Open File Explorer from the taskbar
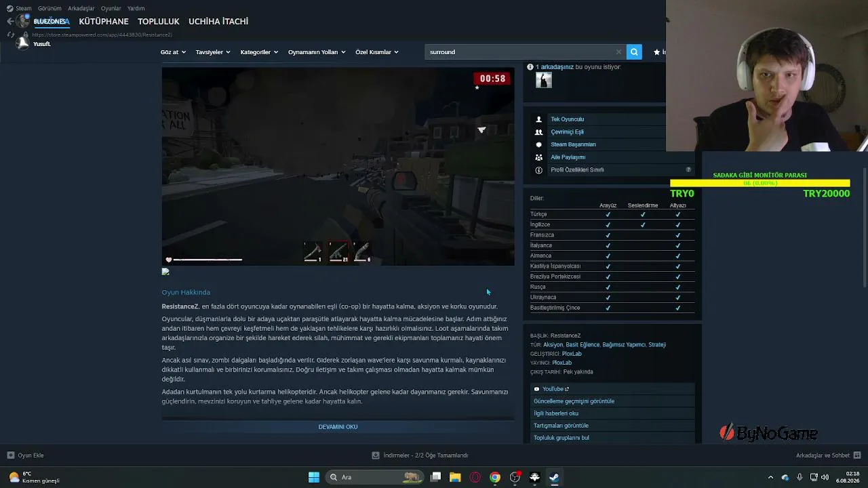This screenshot has height=488, width=868. 455,477
